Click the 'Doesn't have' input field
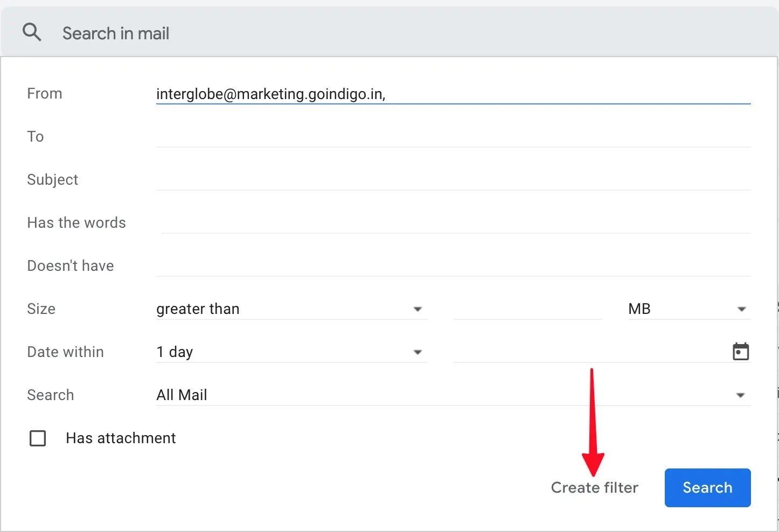Screen dimensions: 779x532 click(453, 265)
